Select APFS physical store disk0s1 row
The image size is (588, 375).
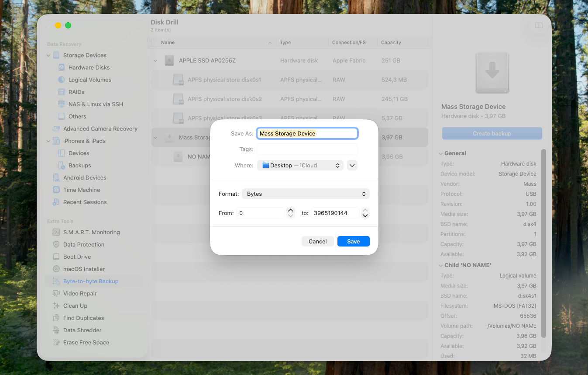[x=290, y=80]
